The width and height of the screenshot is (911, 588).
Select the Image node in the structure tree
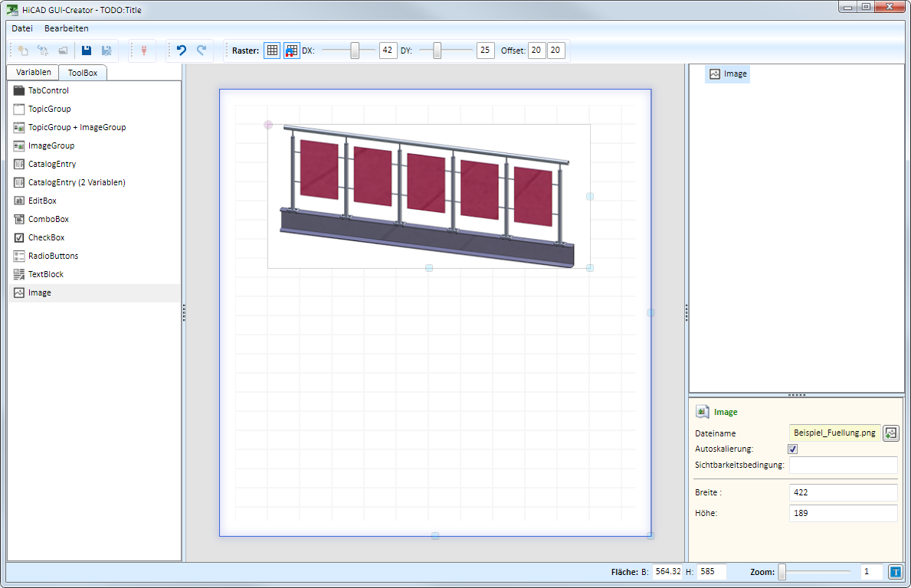click(x=728, y=74)
